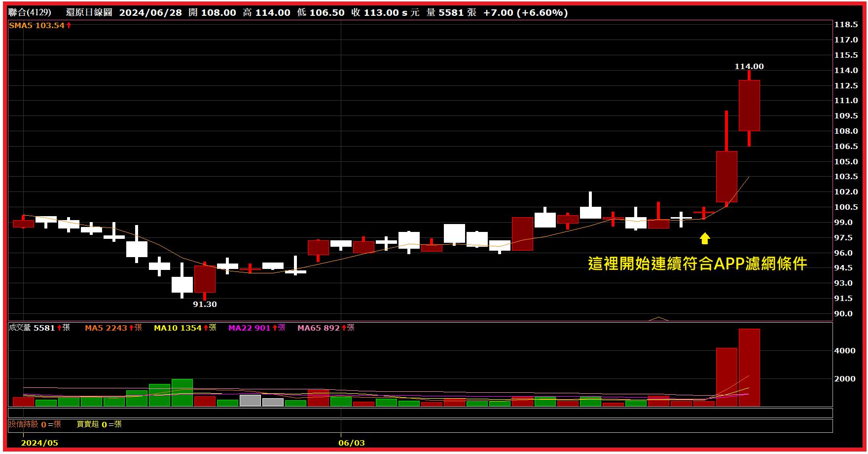
Task: Select the MA5 2243 volume average label
Action: point(113,328)
